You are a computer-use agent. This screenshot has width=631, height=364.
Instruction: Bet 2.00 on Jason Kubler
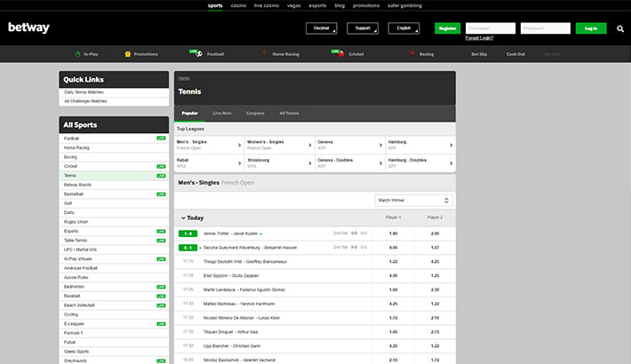click(x=435, y=233)
